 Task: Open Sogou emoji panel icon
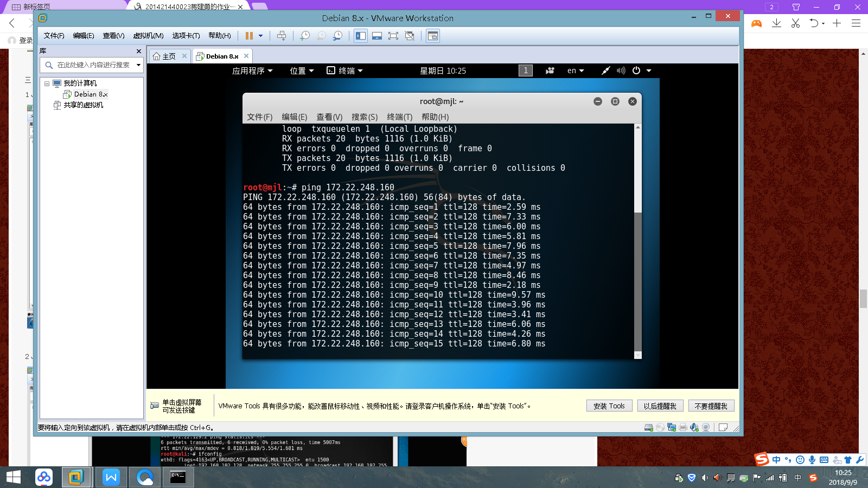coord(800,460)
